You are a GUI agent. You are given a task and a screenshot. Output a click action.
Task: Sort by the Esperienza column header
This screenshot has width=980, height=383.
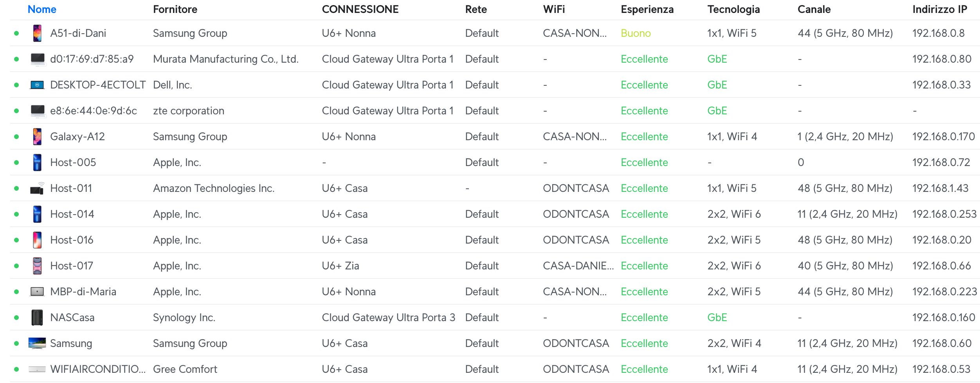click(647, 9)
